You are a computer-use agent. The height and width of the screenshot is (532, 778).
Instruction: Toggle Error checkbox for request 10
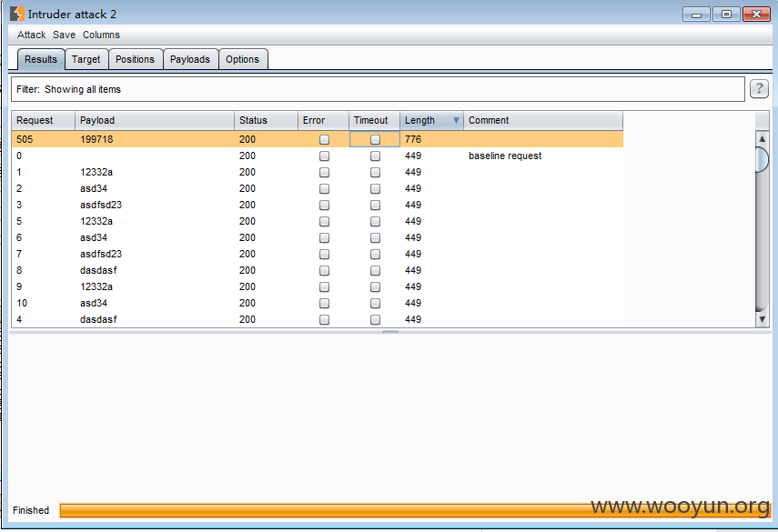pyautogui.click(x=324, y=303)
